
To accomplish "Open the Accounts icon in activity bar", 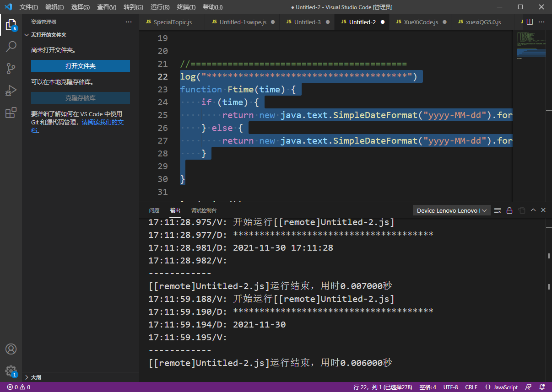I will (11, 349).
